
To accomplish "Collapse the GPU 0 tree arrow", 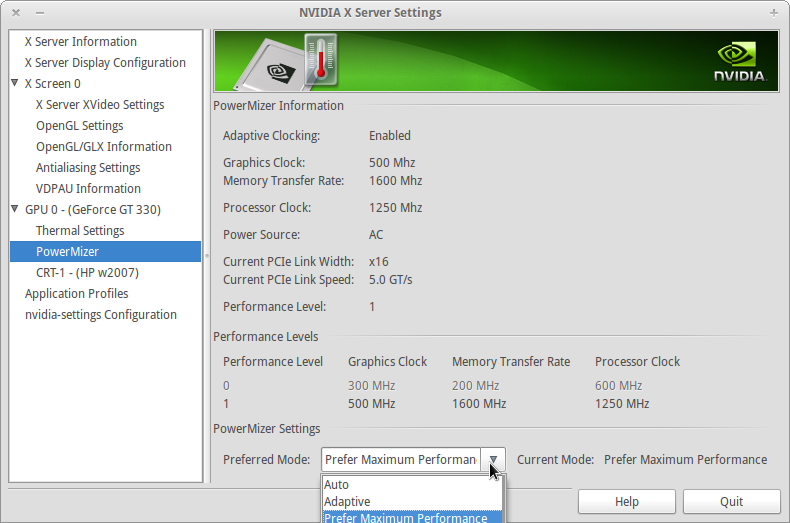I will (15, 209).
